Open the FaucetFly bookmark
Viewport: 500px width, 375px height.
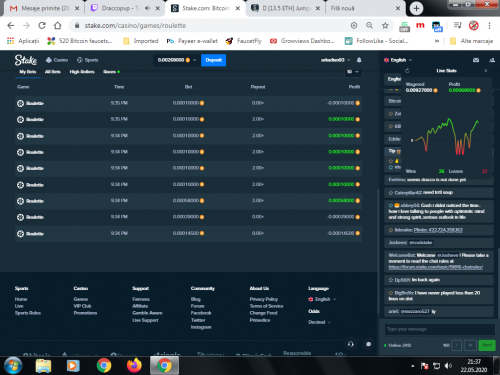tap(244, 41)
